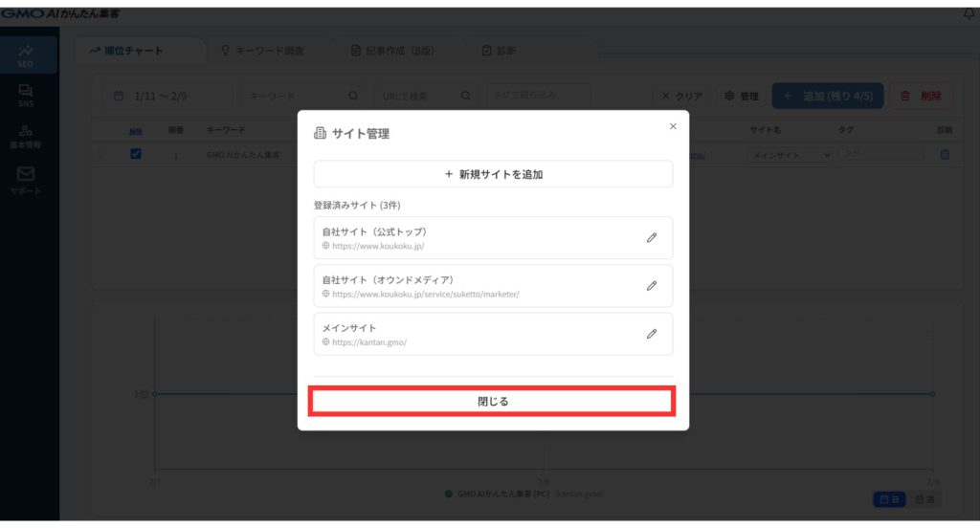Viewport: 980px width, 528px height.
Task: Click the 診断 clipboard icon in row
Action: tap(945, 154)
